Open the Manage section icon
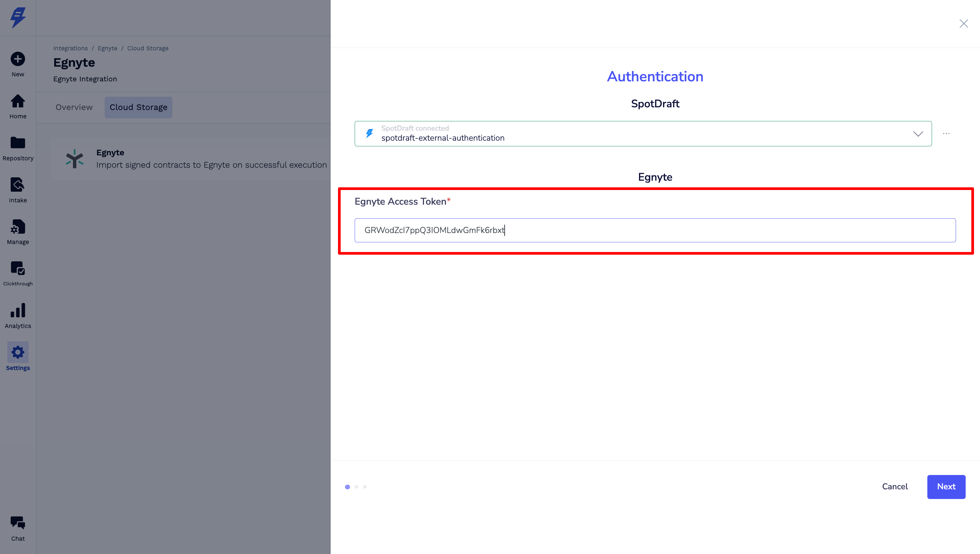The height and width of the screenshot is (554, 980). coord(18,227)
